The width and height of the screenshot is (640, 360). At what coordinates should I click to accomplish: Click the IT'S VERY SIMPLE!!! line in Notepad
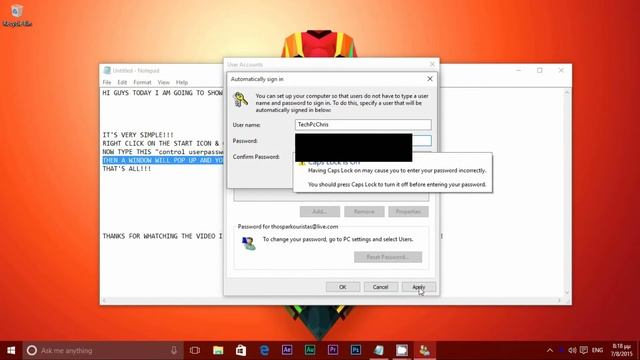(x=138, y=135)
